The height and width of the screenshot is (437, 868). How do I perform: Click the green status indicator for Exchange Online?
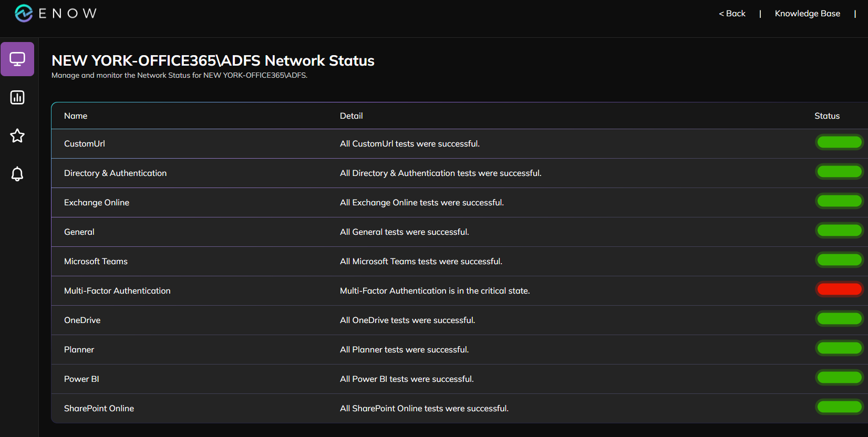[839, 201]
